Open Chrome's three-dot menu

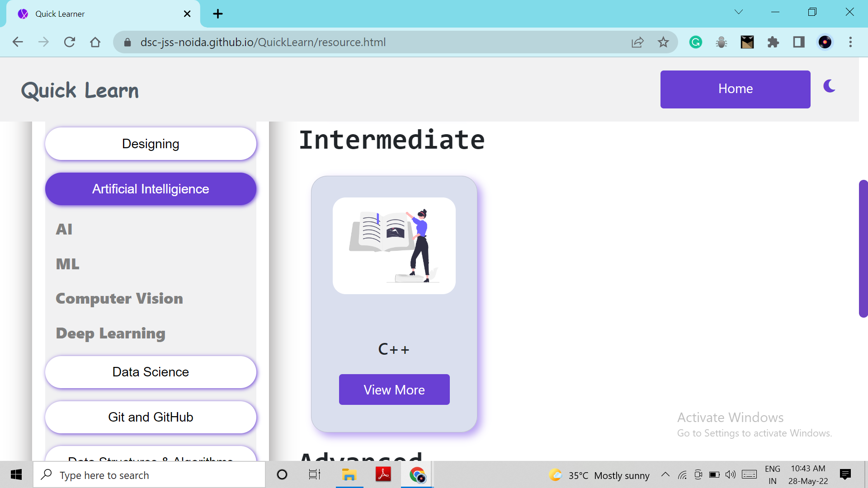(x=850, y=42)
